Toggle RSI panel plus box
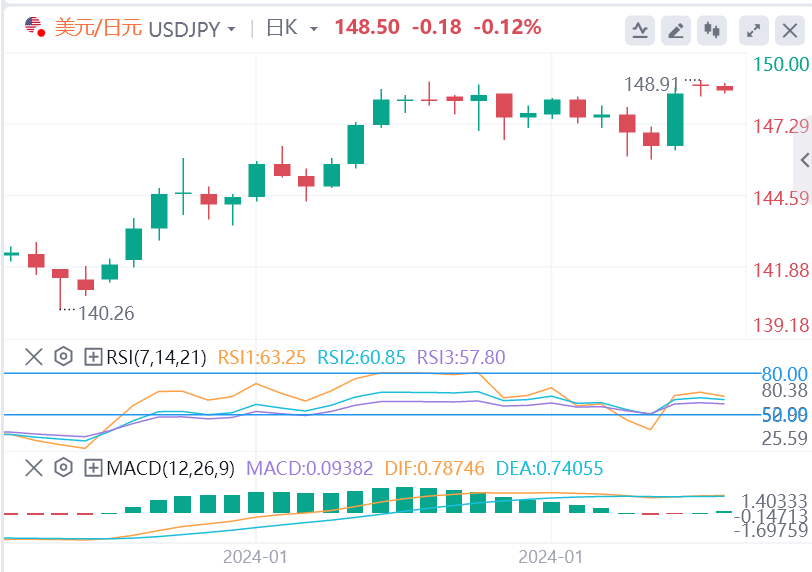 93,356
